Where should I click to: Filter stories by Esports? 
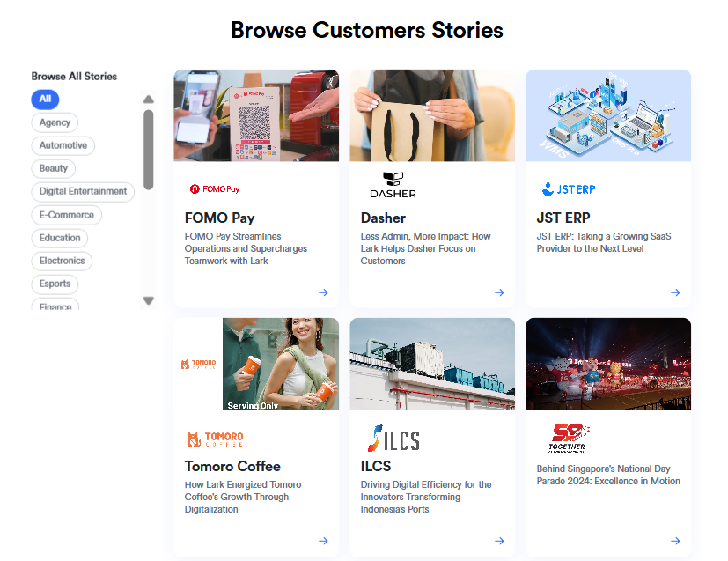[x=55, y=284]
